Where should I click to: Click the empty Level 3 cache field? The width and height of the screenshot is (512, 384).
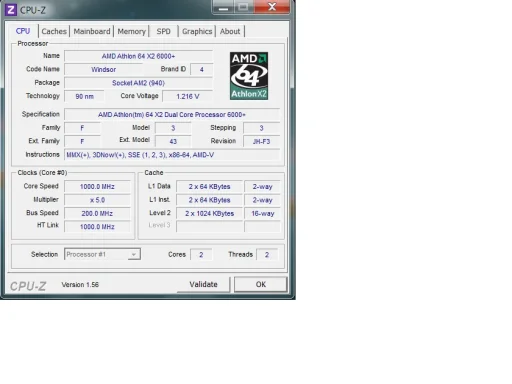pyautogui.click(x=209, y=226)
